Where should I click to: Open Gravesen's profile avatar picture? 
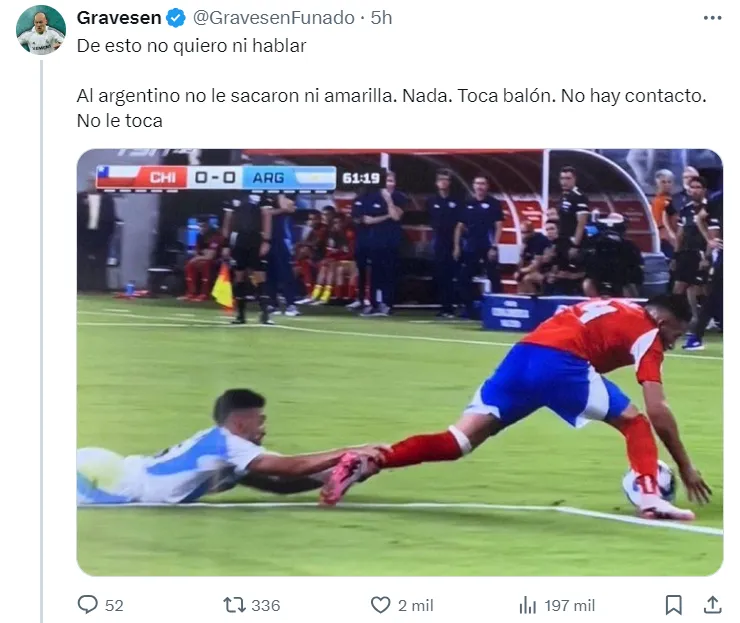tap(41, 30)
